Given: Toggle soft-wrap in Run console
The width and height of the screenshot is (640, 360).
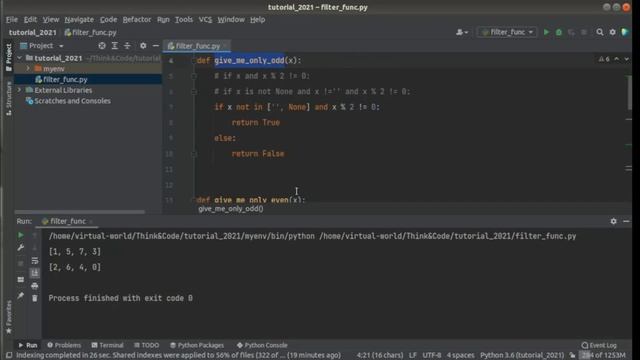Looking at the screenshot, I should (35, 260).
